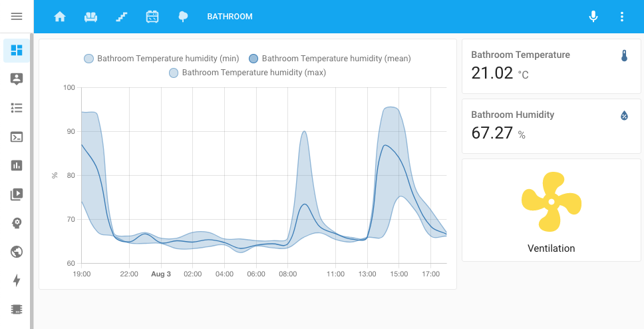The width and height of the screenshot is (644, 329).
Task: Open the three-dot overflow menu
Action: click(622, 17)
